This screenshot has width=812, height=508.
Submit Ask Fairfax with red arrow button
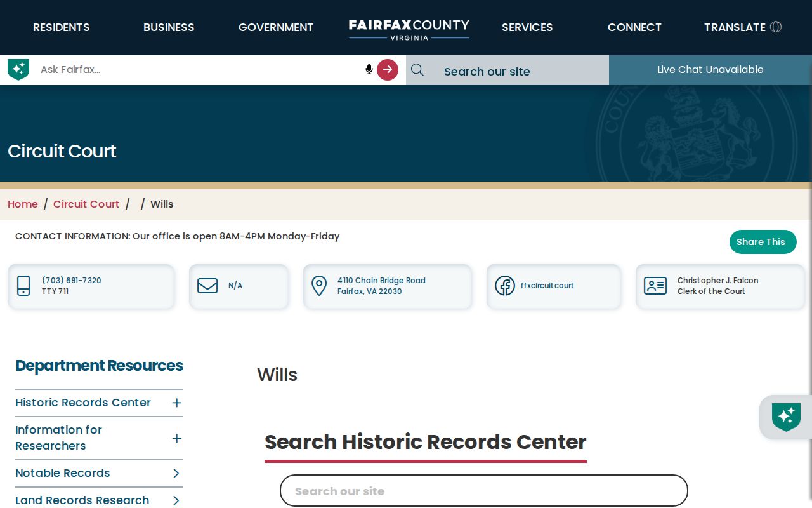coord(388,70)
